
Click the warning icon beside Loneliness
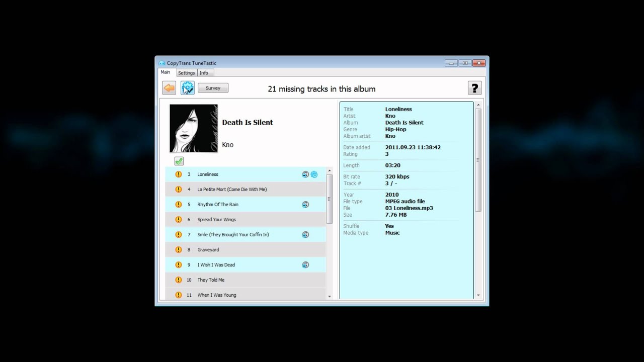(x=179, y=174)
